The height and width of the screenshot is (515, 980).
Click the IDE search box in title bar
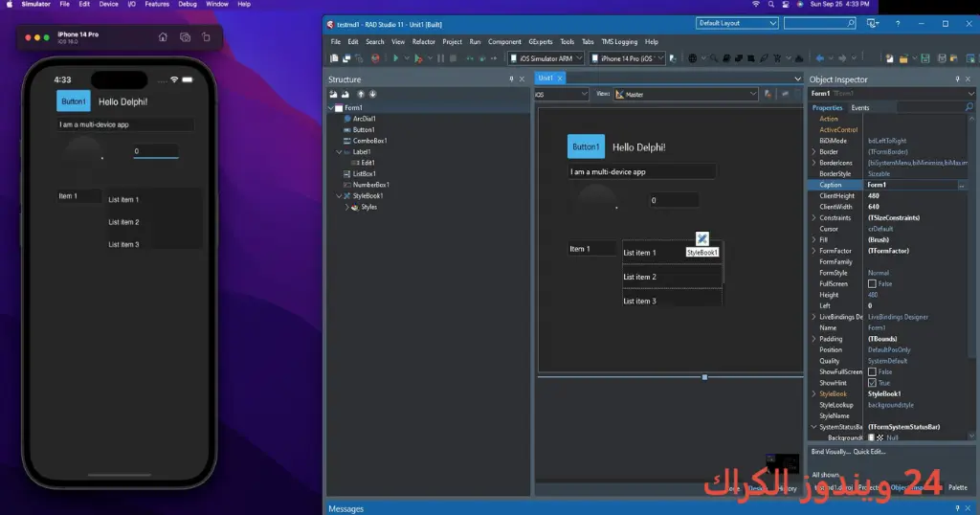[819, 23]
